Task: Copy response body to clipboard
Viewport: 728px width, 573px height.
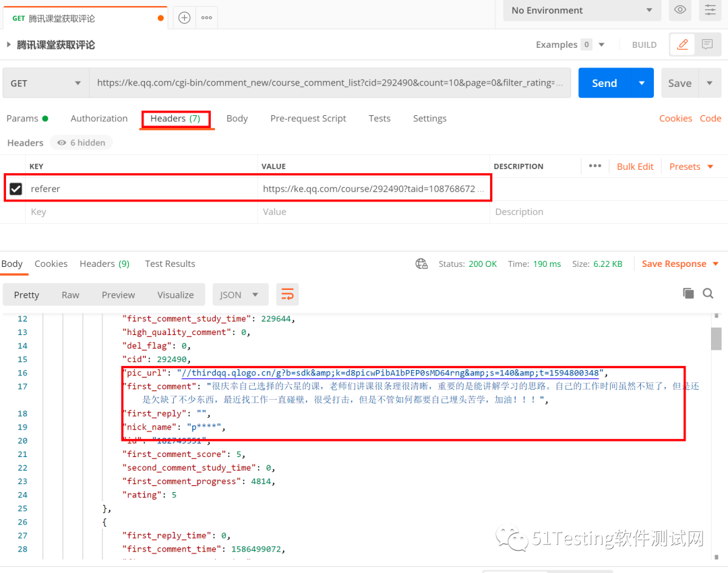Action: pyautogui.click(x=688, y=293)
